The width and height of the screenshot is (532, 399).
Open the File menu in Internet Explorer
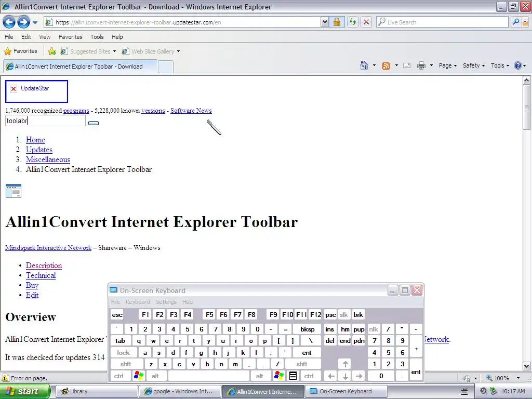point(9,37)
